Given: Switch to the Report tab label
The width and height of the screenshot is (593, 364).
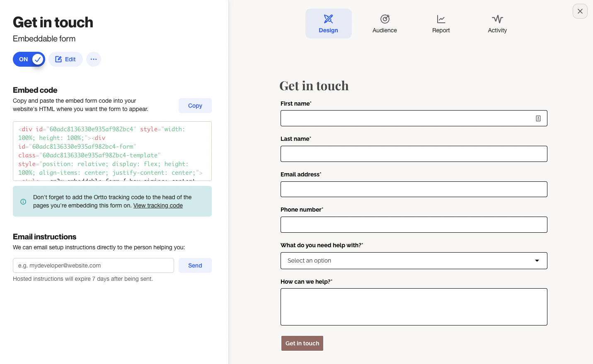Looking at the screenshot, I should [x=441, y=31].
